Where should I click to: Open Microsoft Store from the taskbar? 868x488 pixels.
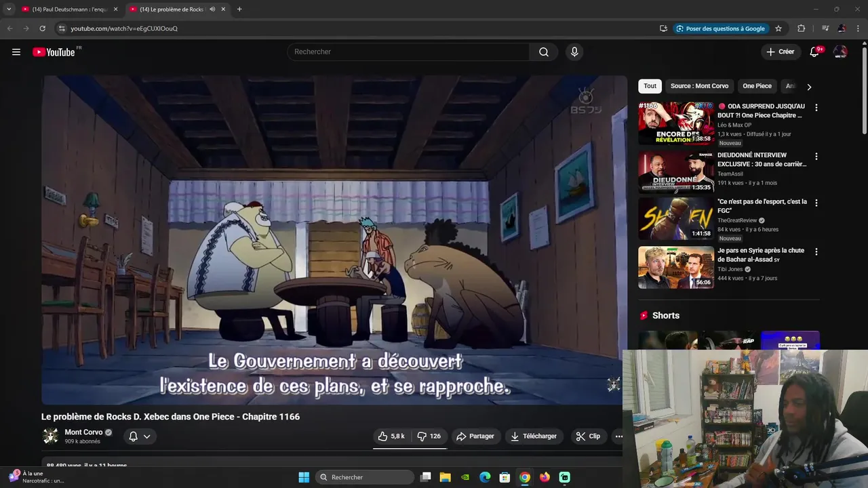tap(505, 477)
